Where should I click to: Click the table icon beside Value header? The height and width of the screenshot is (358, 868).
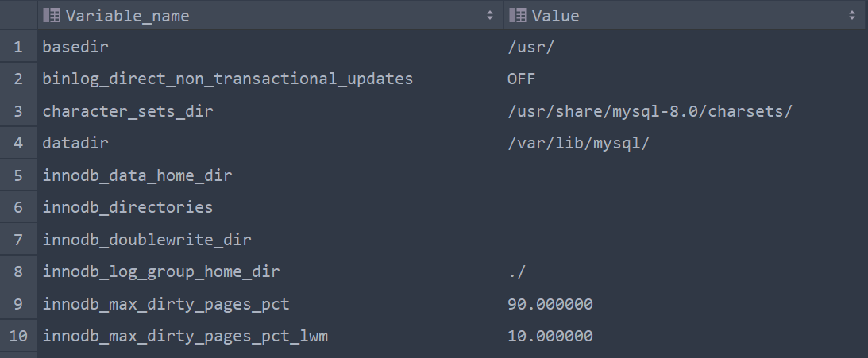tap(518, 16)
